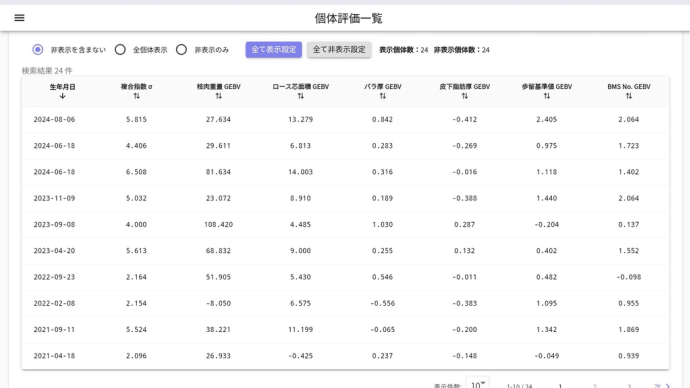The width and height of the screenshot is (690, 388).
Task: Click the 全て非表示設定 button
Action: tap(339, 50)
